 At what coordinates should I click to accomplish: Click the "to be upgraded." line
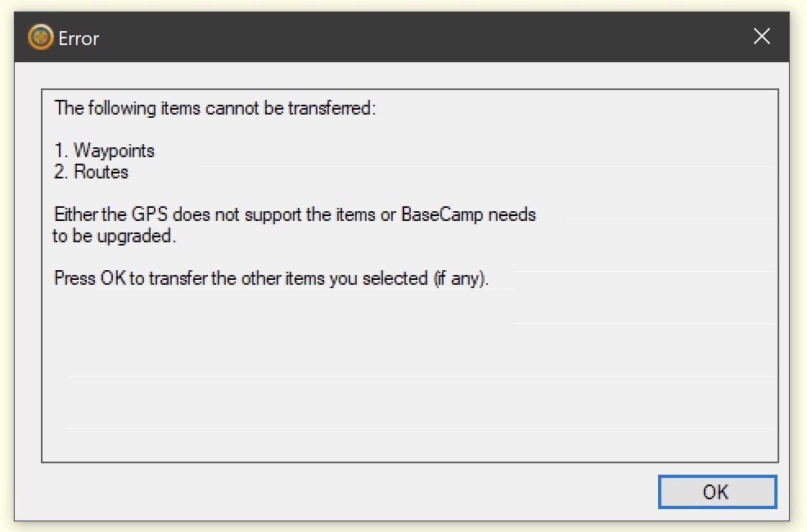pyautogui.click(x=114, y=237)
